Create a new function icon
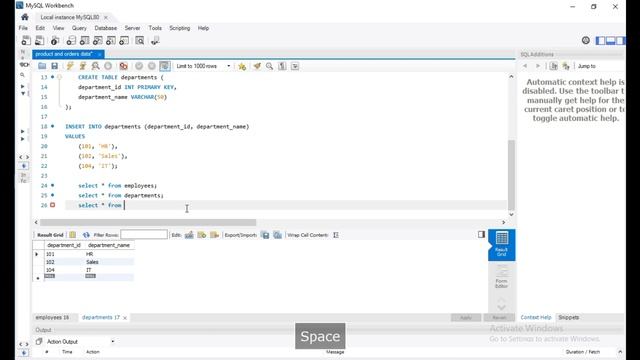The image size is (640, 360). pyautogui.click(x=124, y=40)
